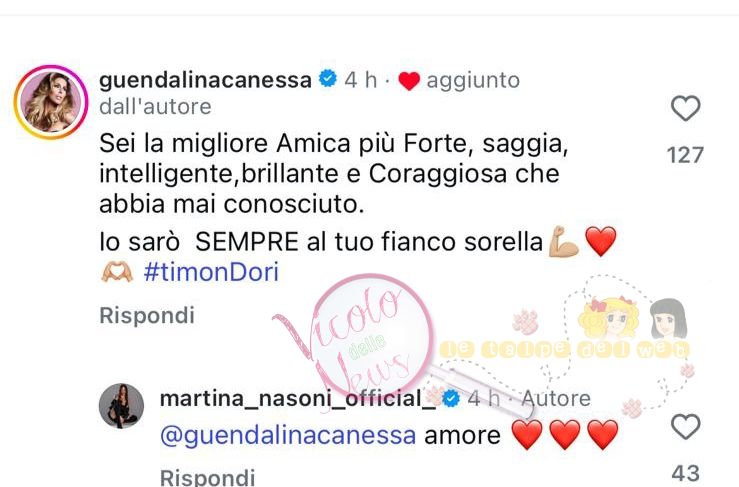Image resolution: width=739 pixels, height=487 pixels.
Task: Open the #timonDori hashtag
Action: (x=211, y=272)
